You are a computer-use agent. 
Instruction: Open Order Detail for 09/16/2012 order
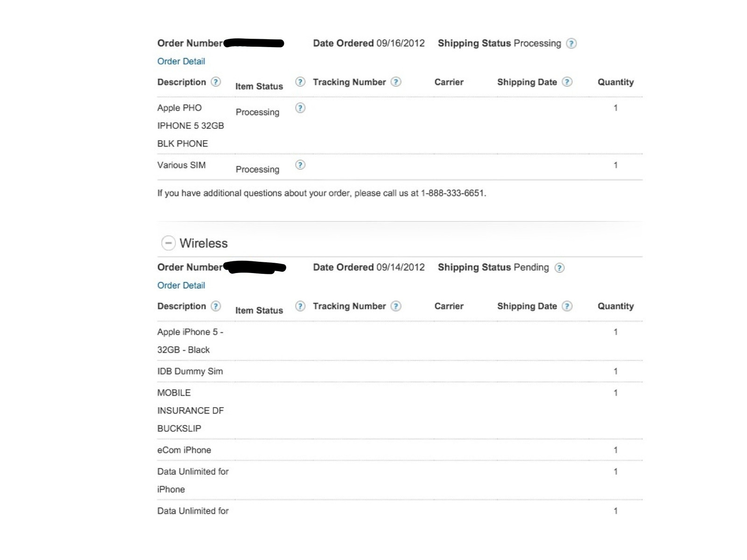click(181, 61)
